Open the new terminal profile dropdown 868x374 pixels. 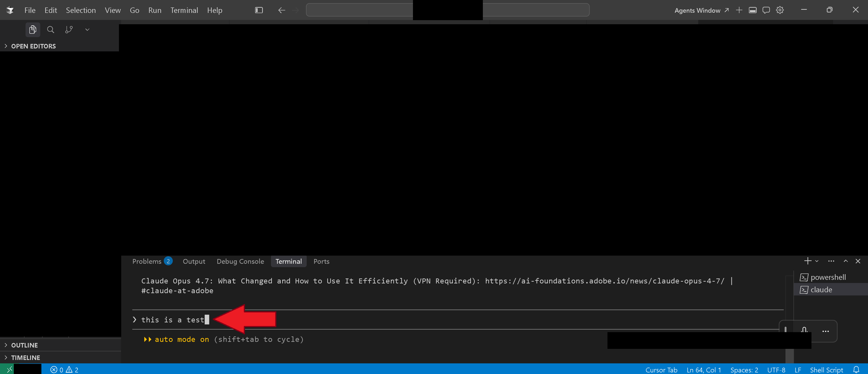point(817,261)
